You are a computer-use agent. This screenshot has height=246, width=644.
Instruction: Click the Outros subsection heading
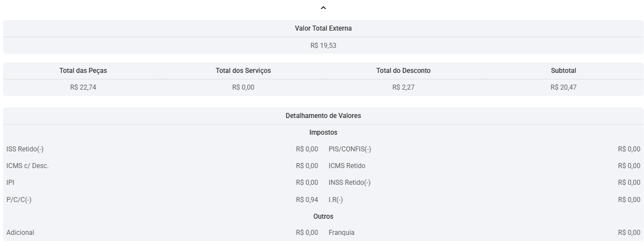click(323, 216)
